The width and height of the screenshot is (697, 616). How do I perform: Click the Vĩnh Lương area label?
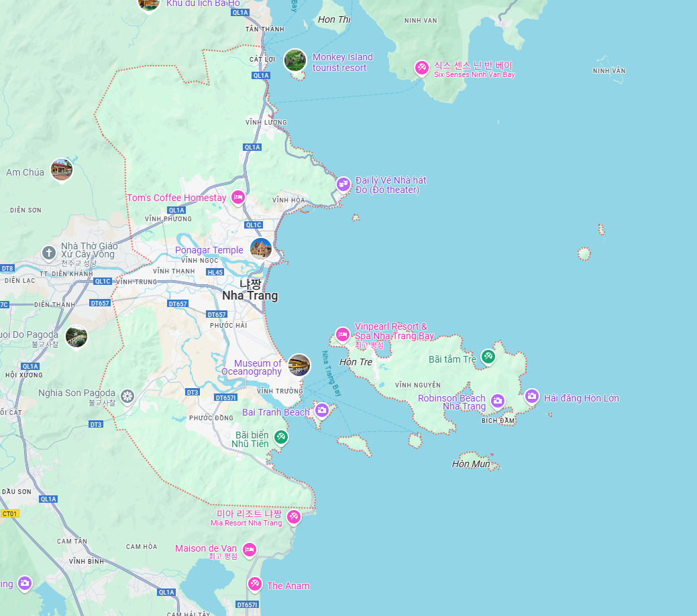tap(266, 122)
